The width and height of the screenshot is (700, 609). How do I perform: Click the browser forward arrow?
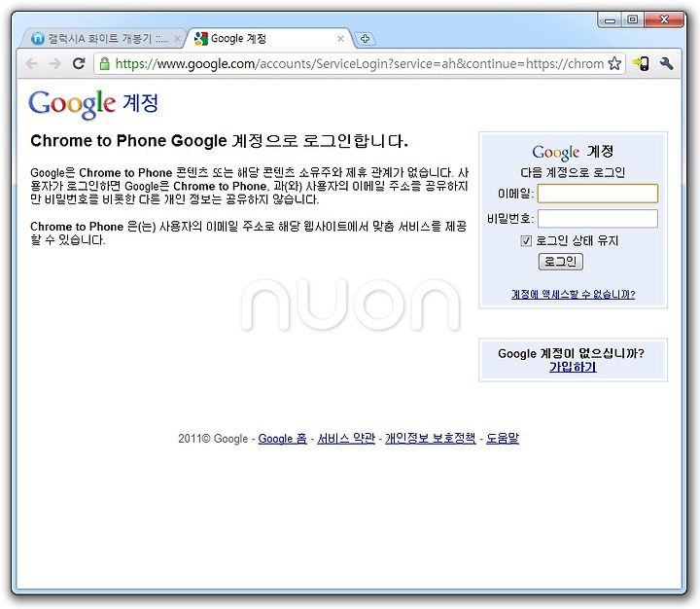pyautogui.click(x=54, y=64)
